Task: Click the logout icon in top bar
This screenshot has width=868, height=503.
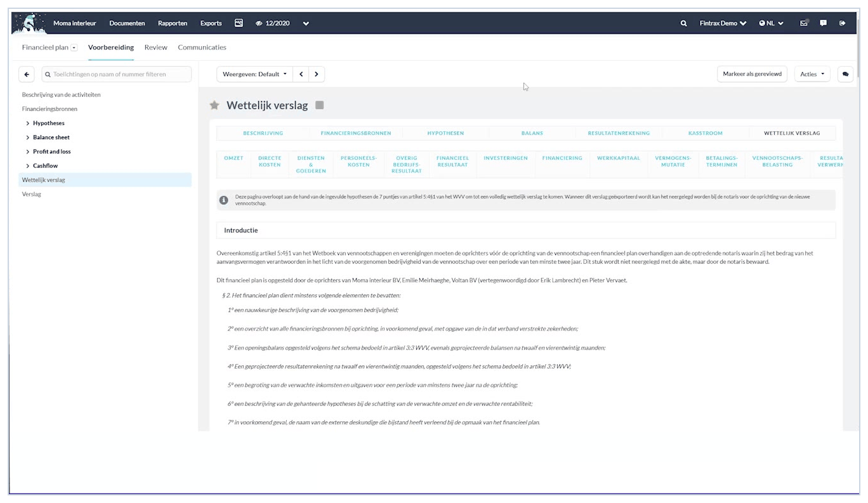Action: click(x=843, y=23)
